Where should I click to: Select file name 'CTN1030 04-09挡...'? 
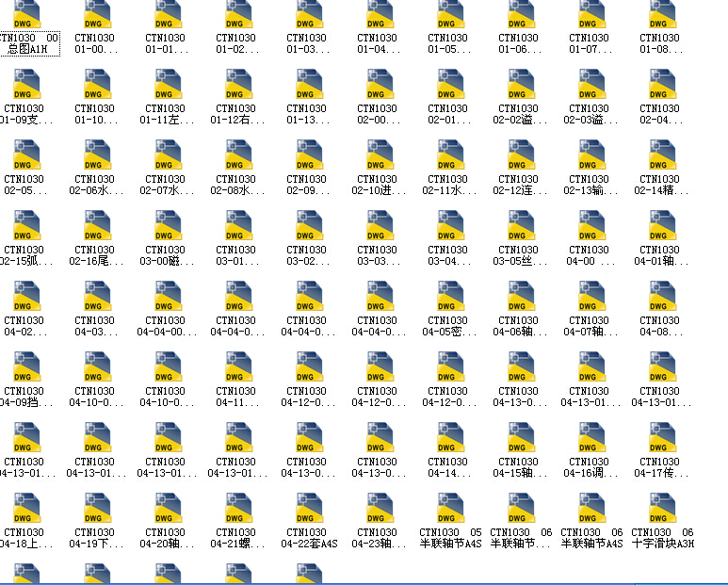point(26,397)
